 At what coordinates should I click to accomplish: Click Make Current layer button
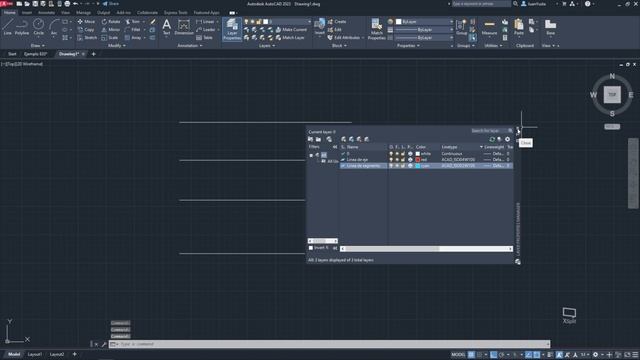tap(291, 30)
